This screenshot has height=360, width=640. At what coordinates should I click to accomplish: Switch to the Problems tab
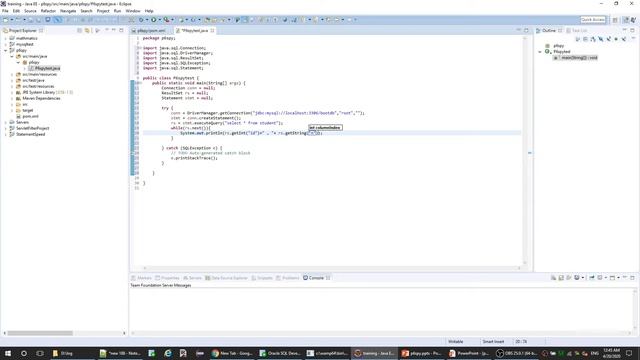pos(288,278)
